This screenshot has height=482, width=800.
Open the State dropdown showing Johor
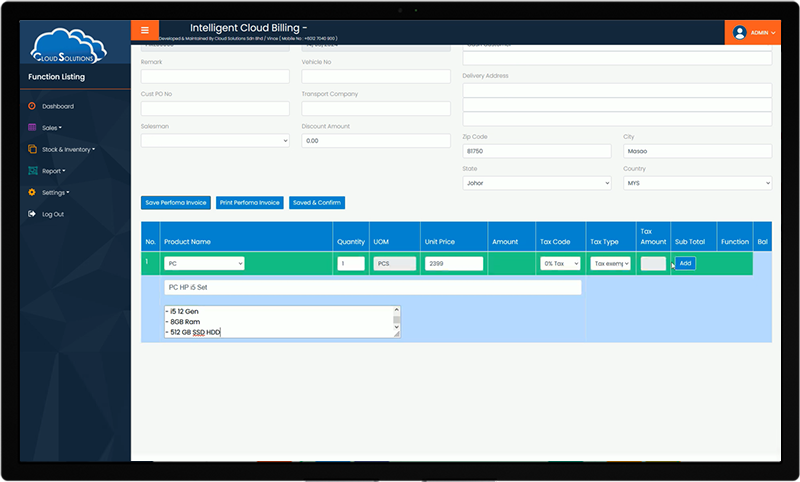pos(537,183)
